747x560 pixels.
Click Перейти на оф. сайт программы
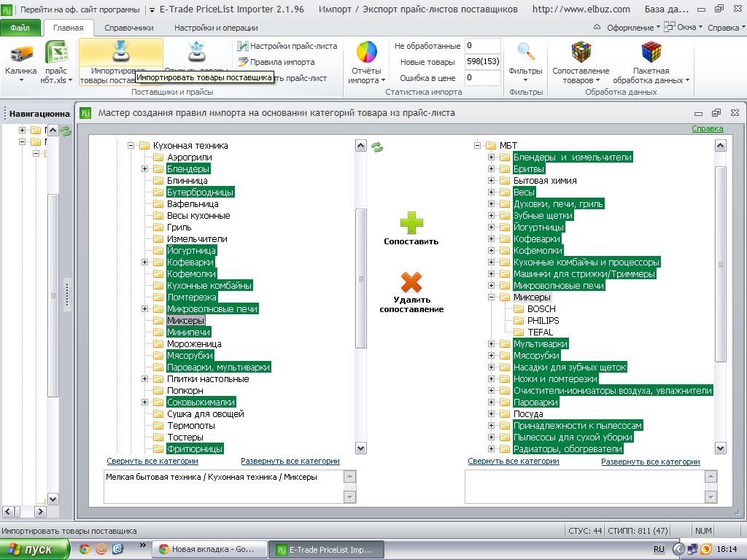click(80, 9)
